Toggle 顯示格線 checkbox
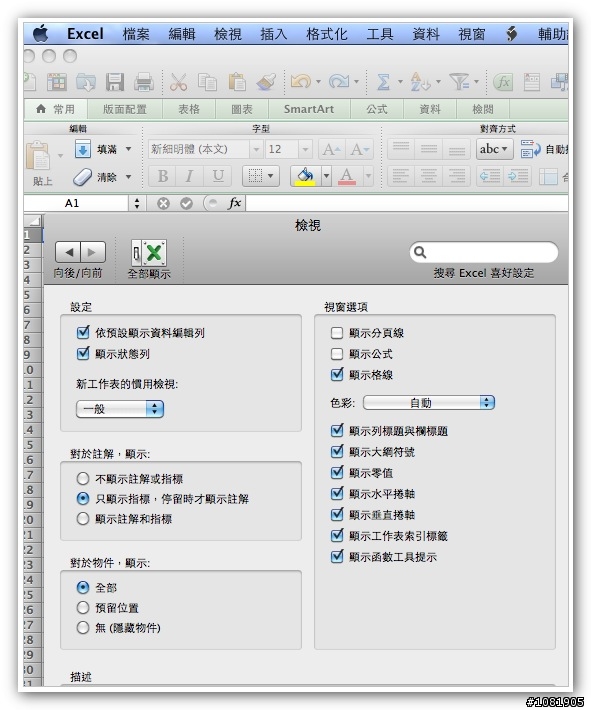 point(337,374)
